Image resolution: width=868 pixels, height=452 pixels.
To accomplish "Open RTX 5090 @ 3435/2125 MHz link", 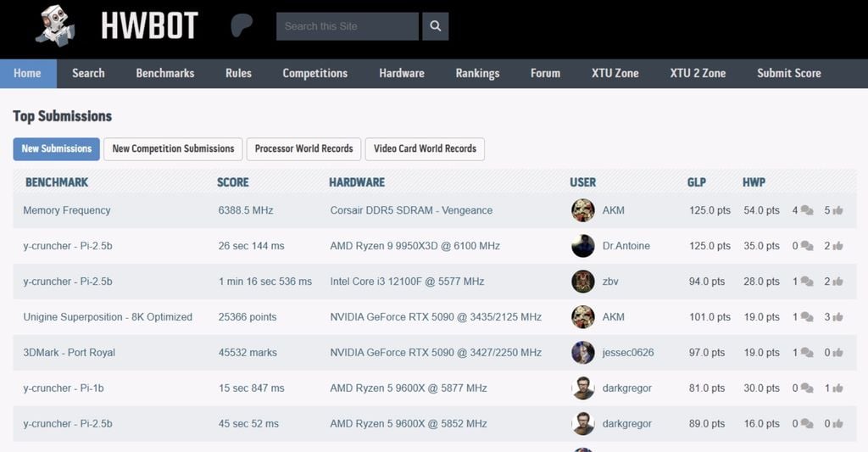I will coord(437,317).
